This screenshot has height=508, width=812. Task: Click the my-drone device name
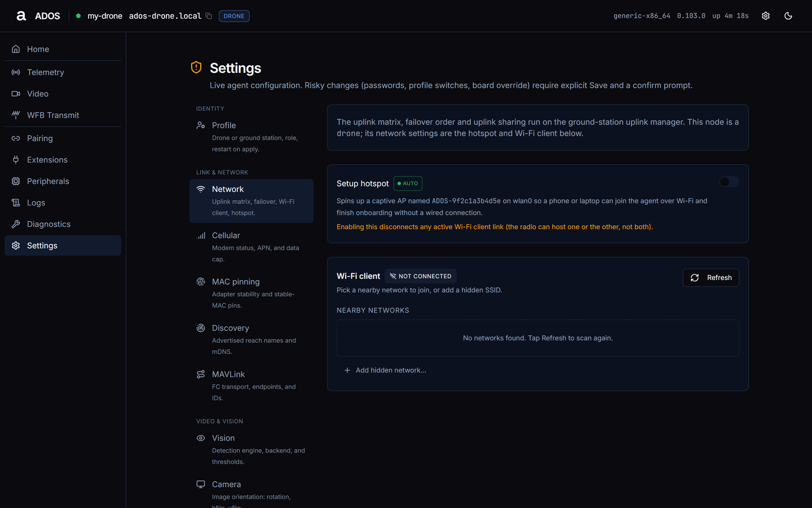coord(105,16)
